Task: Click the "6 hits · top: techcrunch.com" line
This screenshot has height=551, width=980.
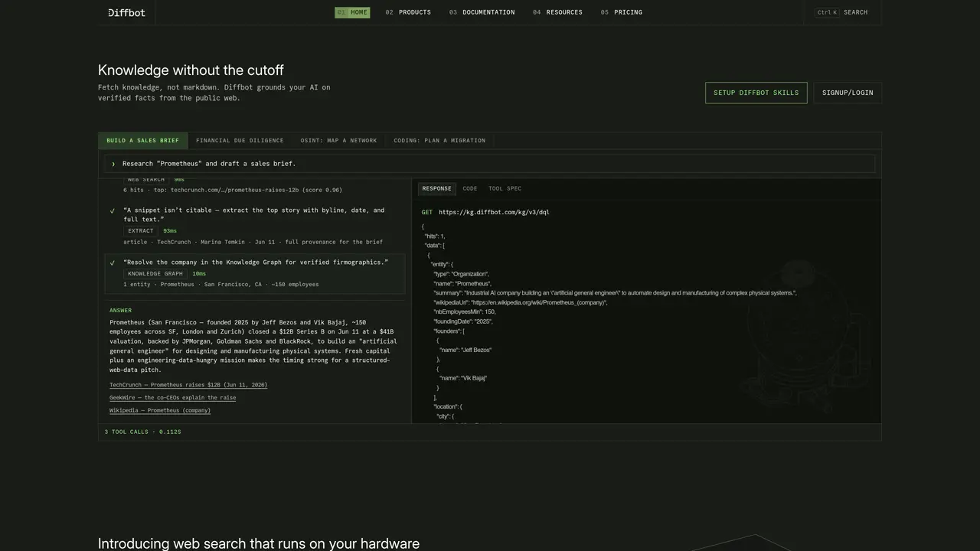Action: 233,190
